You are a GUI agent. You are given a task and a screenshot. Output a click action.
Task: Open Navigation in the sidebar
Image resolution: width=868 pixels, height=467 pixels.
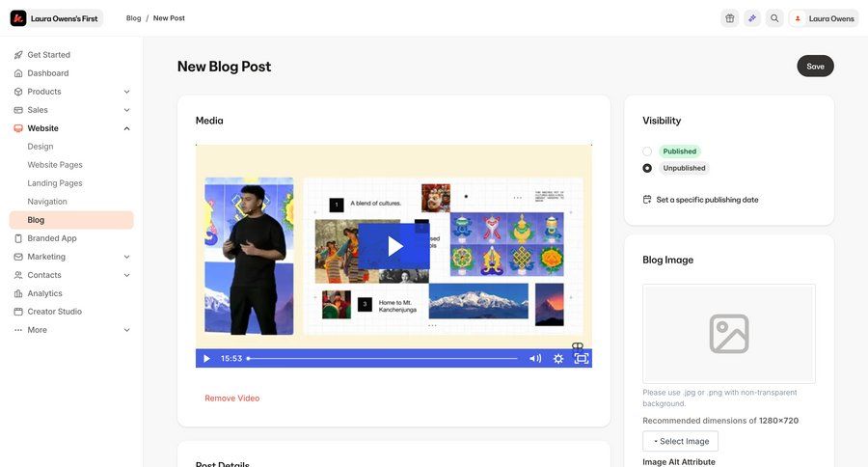click(47, 201)
